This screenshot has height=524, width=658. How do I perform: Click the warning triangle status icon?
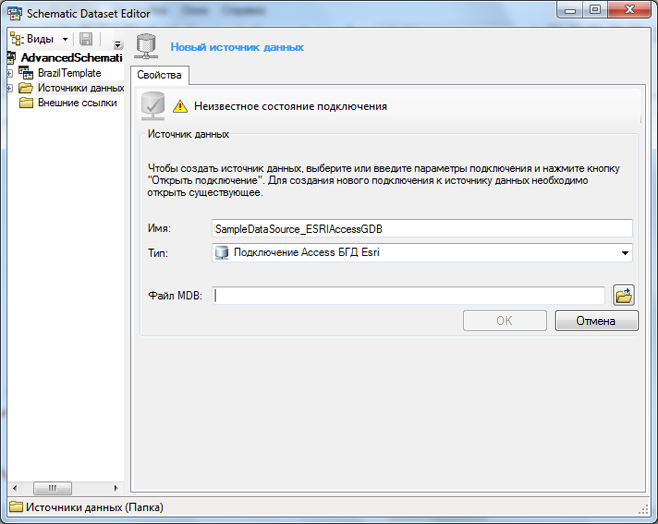tap(180, 106)
